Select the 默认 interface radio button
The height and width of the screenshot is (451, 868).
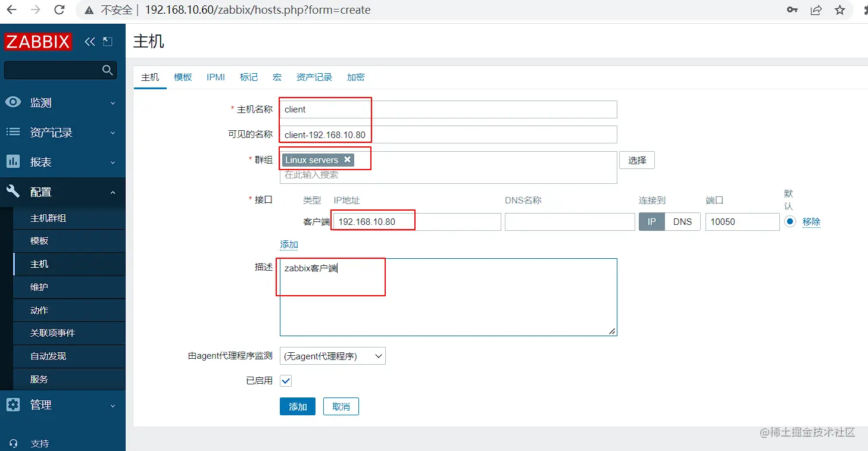coord(790,221)
